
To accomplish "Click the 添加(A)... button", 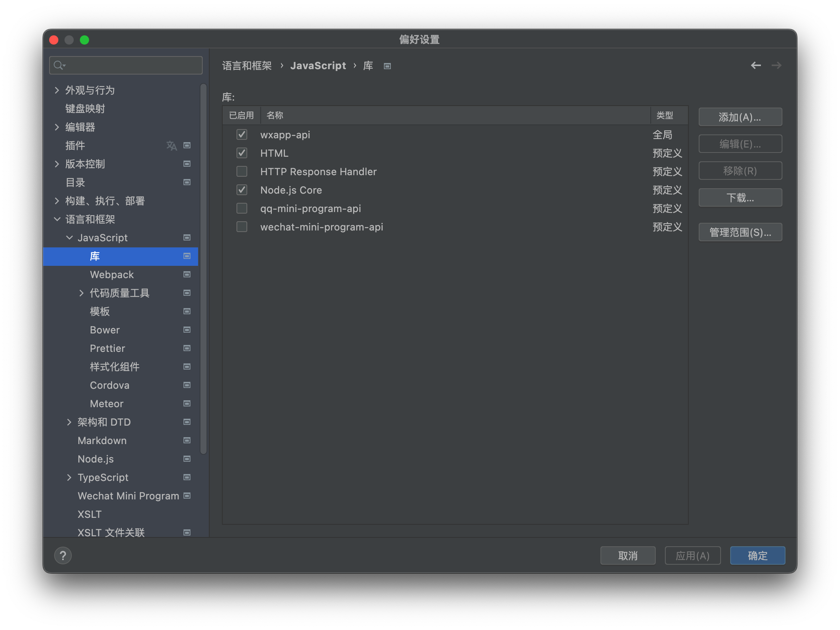I will point(740,117).
